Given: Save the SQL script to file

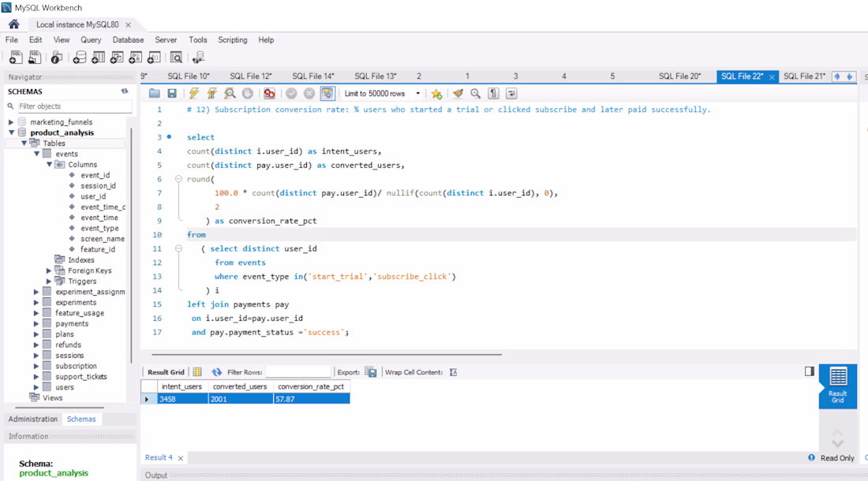Looking at the screenshot, I should point(172,94).
